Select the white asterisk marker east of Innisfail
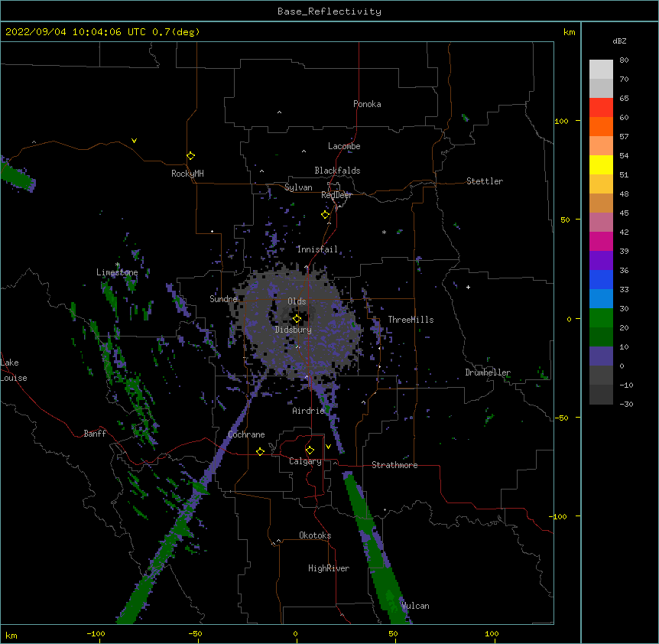The width and height of the screenshot is (659, 644). click(384, 232)
